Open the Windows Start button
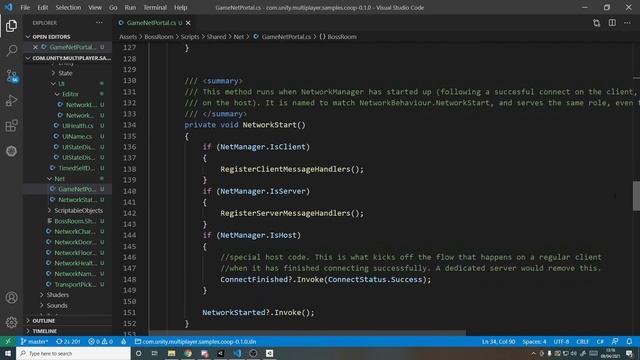640x360 pixels. (x=8, y=353)
